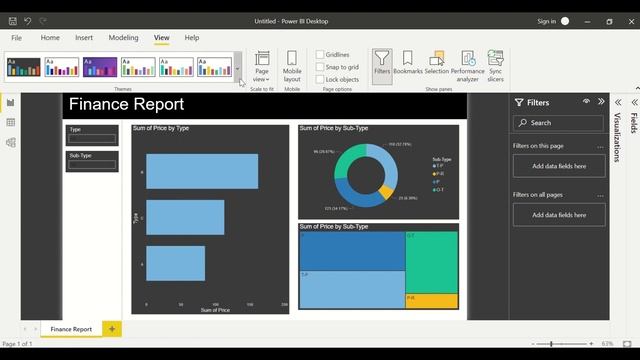640x360 pixels.
Task: Switch to Report view in sidebar
Action: click(x=11, y=102)
